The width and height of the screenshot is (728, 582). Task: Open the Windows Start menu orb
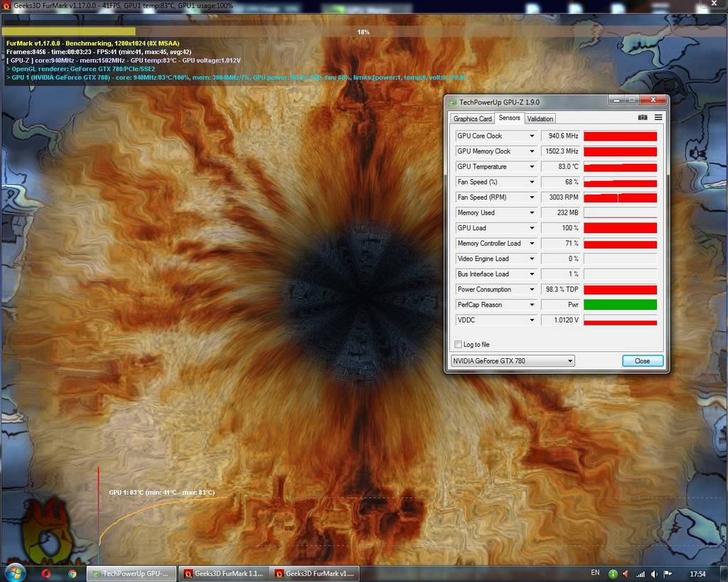pos(14,573)
